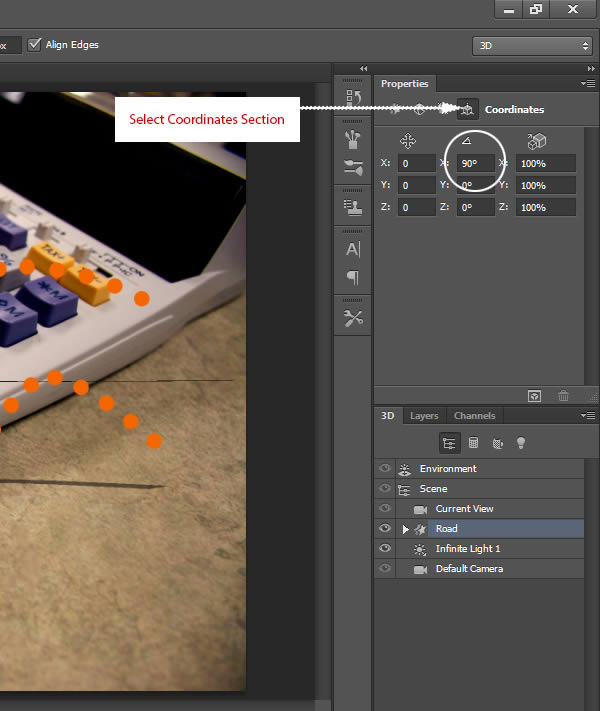Open the 3D workspace switcher dropdown
This screenshot has width=600, height=711.
click(532, 46)
